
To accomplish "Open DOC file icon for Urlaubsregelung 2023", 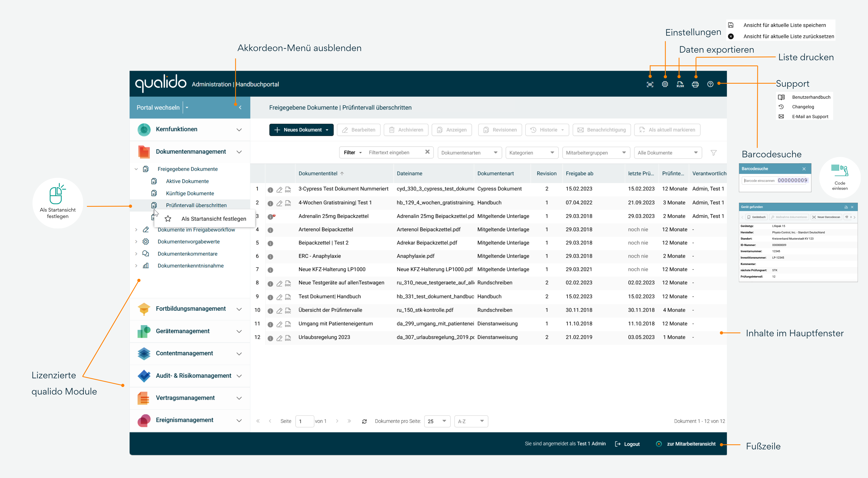I will (x=288, y=338).
